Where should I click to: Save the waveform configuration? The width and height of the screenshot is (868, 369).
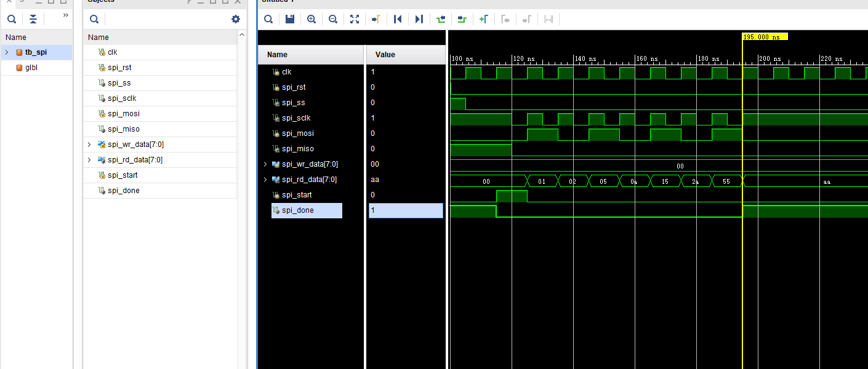[289, 18]
